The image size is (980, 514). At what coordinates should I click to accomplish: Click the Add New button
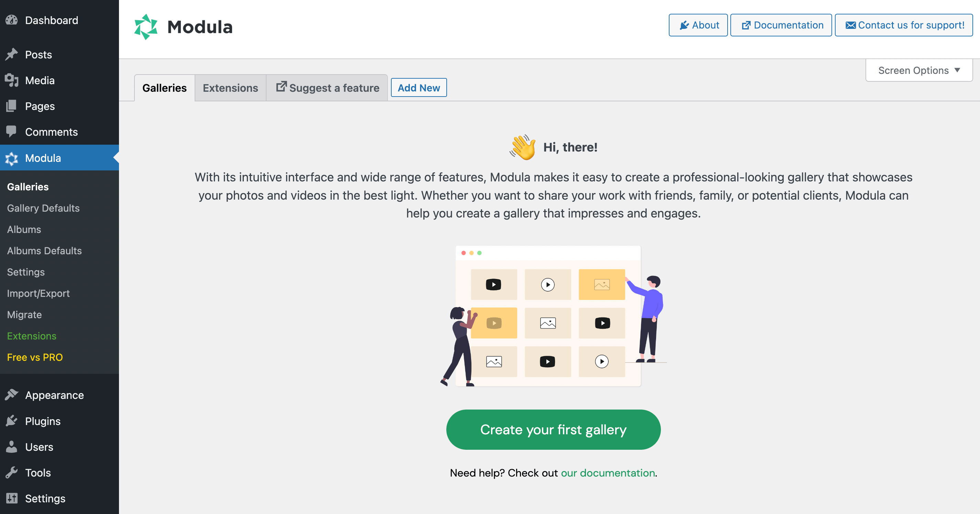pos(418,88)
